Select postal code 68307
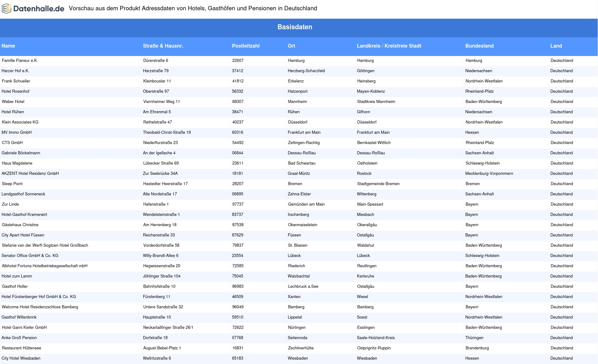 tap(238, 102)
